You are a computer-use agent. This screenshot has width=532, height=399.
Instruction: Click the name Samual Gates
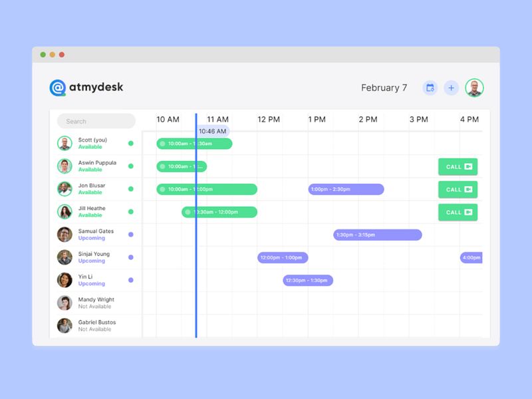pyautogui.click(x=96, y=231)
